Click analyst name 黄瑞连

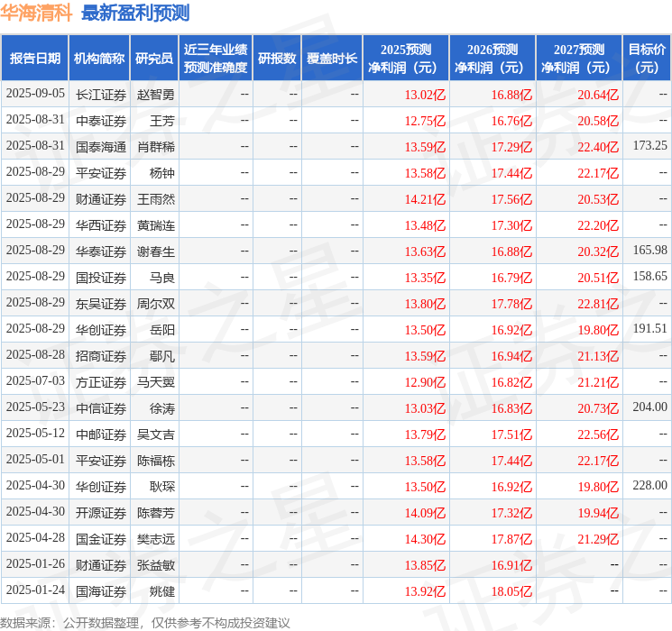pos(156,225)
